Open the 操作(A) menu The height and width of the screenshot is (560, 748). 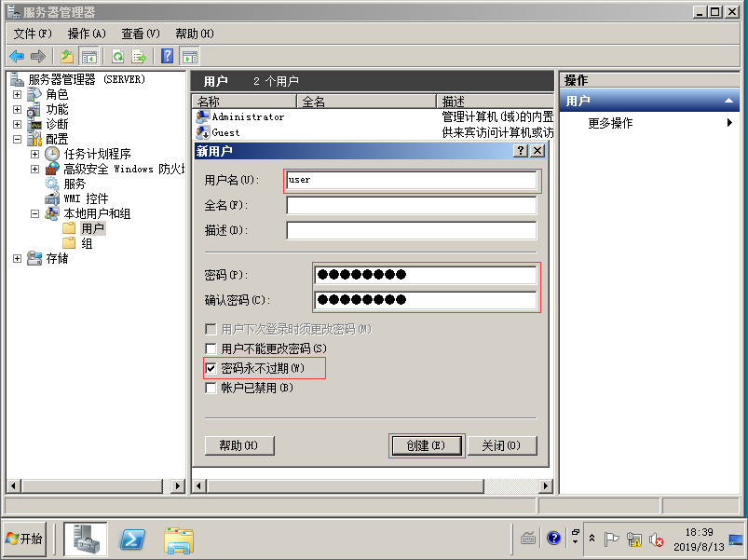pyautogui.click(x=87, y=34)
